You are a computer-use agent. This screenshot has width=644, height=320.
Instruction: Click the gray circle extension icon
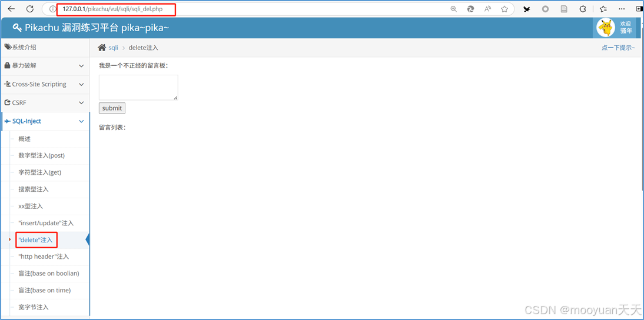click(x=545, y=9)
